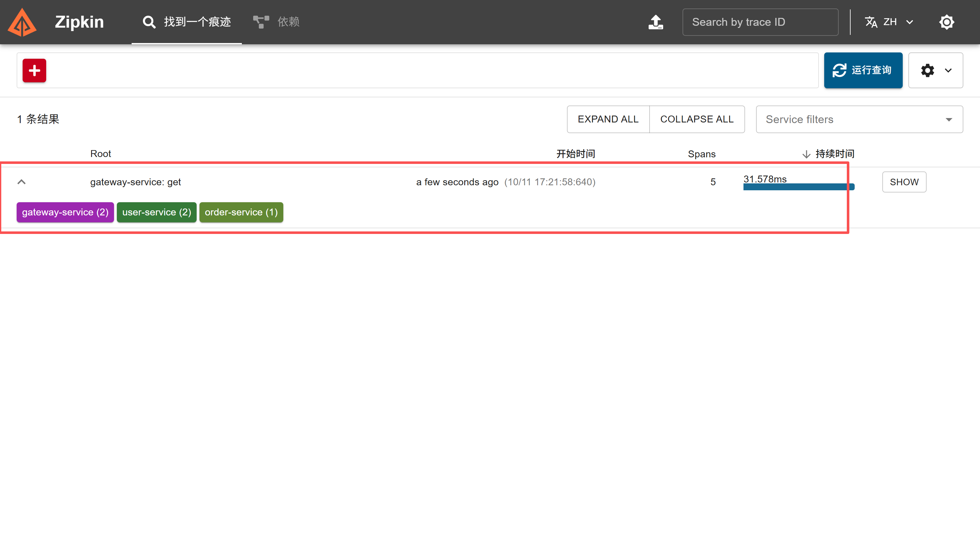Click EXPAND ALL button
The width and height of the screenshot is (980, 547).
coord(608,119)
